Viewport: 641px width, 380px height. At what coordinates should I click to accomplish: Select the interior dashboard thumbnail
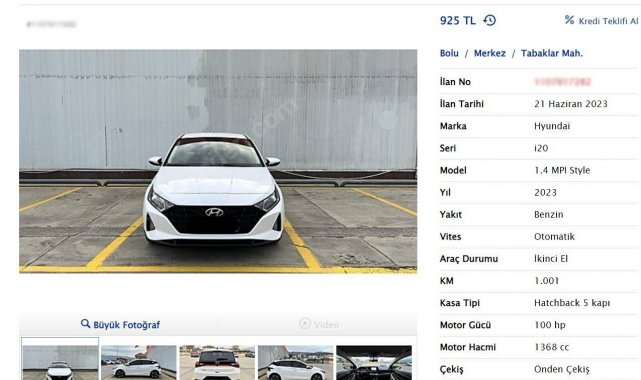(x=374, y=362)
